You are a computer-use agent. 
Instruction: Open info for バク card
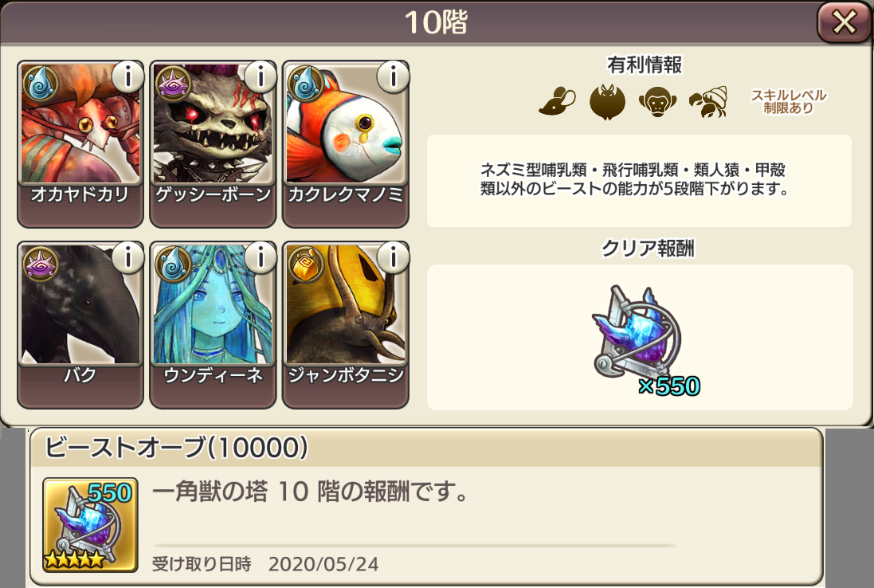tap(127, 257)
